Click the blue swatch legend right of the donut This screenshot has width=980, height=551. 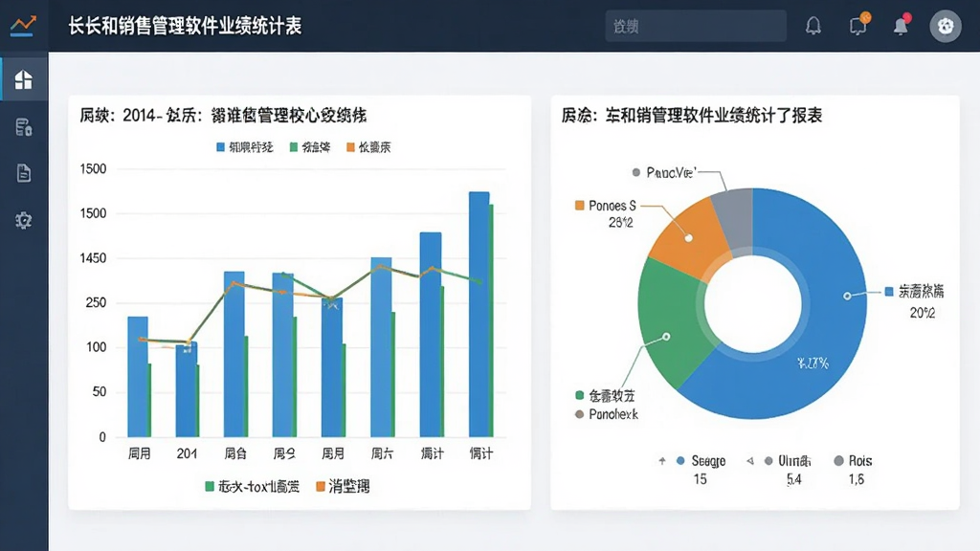[x=889, y=291]
